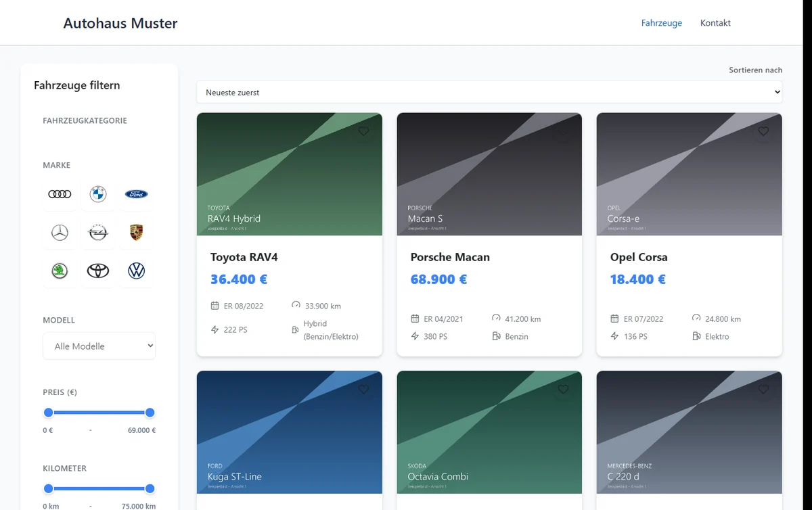Click the heart icon on Opel Corsa-e card

[x=763, y=131]
